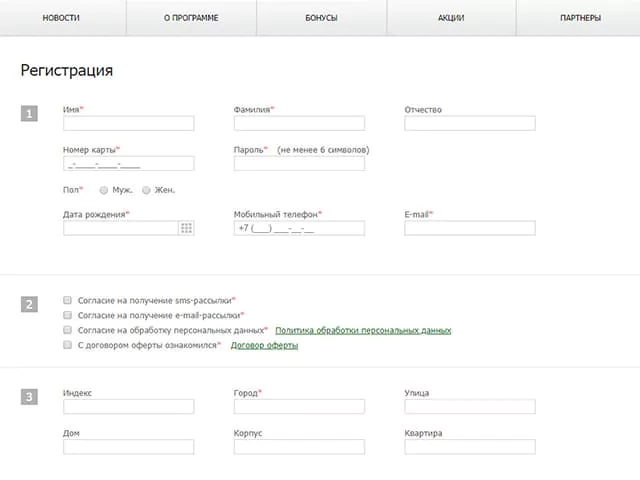Focus the Мобильный телефон field
Image resolution: width=640 pixels, height=480 pixels.
299,228
